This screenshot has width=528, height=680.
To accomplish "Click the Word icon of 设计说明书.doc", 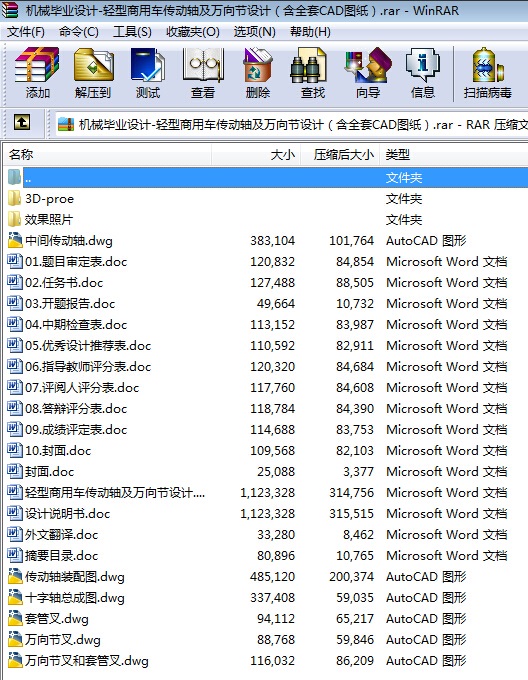I will (15, 513).
